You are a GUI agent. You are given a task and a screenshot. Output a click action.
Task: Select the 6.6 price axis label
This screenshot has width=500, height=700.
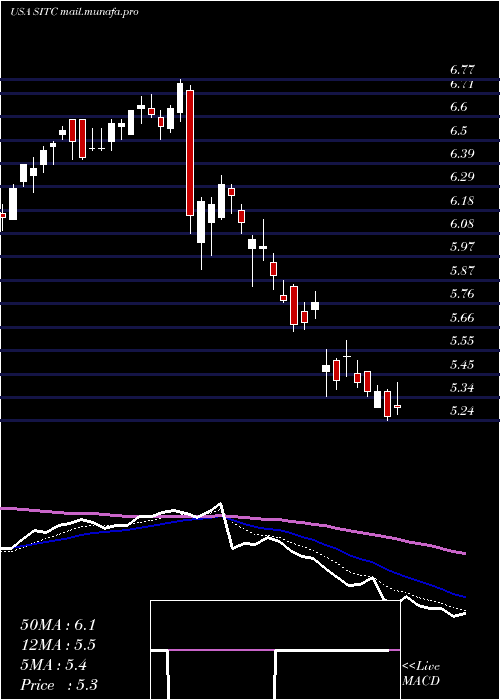pyautogui.click(x=458, y=107)
